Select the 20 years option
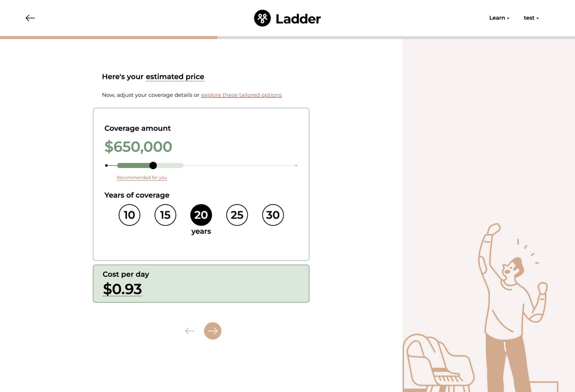Screen dimensions: 575x392 point(201,215)
